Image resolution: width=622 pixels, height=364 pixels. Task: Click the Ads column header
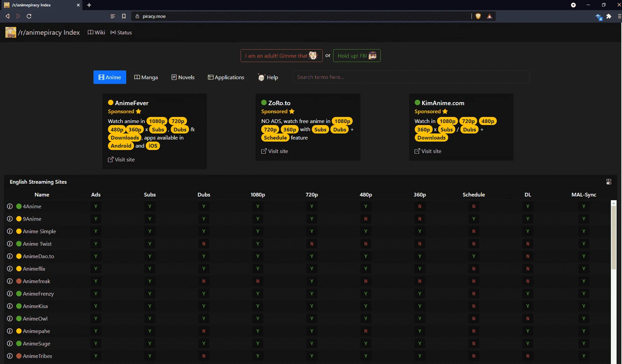click(x=96, y=194)
